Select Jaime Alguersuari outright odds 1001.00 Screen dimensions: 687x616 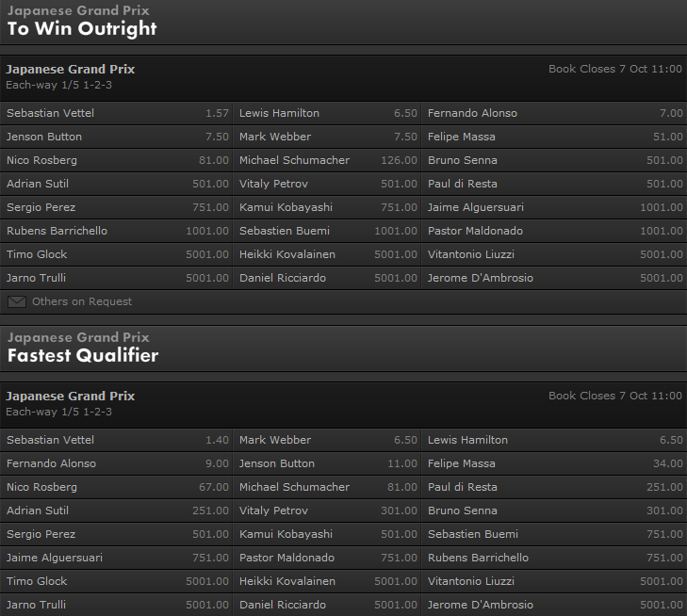point(554,207)
